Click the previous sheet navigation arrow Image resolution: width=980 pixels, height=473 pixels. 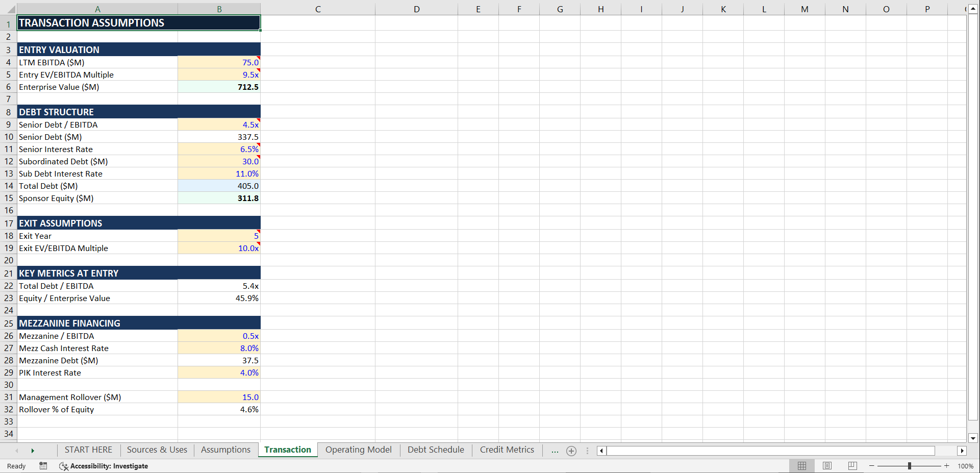[x=17, y=451]
